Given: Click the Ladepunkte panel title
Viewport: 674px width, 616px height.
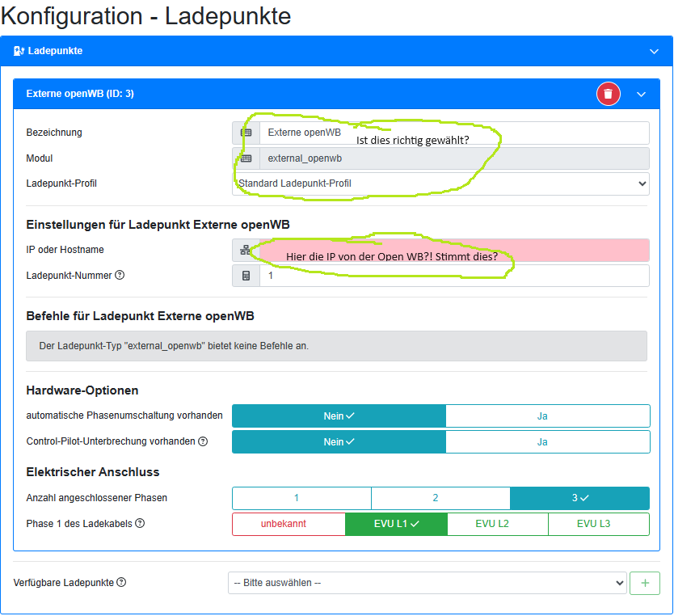Looking at the screenshot, I should (x=55, y=51).
